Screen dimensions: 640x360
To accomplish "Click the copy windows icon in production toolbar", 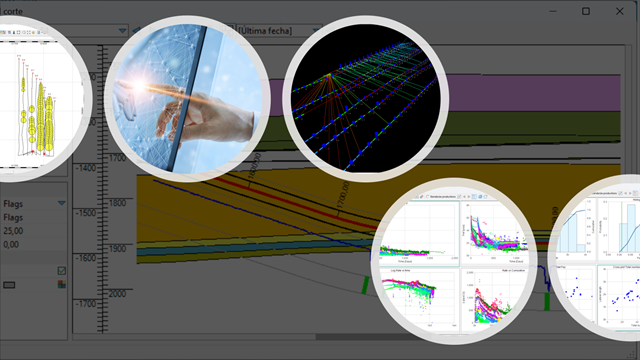I will [480, 197].
